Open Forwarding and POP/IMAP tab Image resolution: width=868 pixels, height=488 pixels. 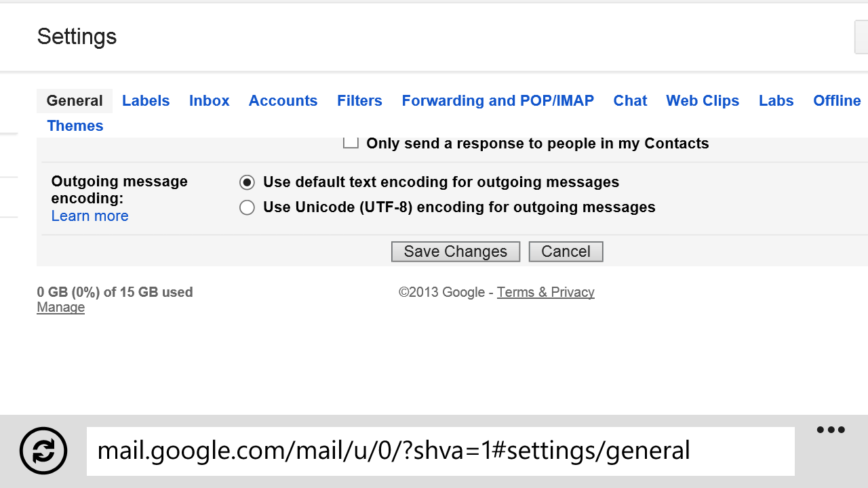click(x=498, y=101)
